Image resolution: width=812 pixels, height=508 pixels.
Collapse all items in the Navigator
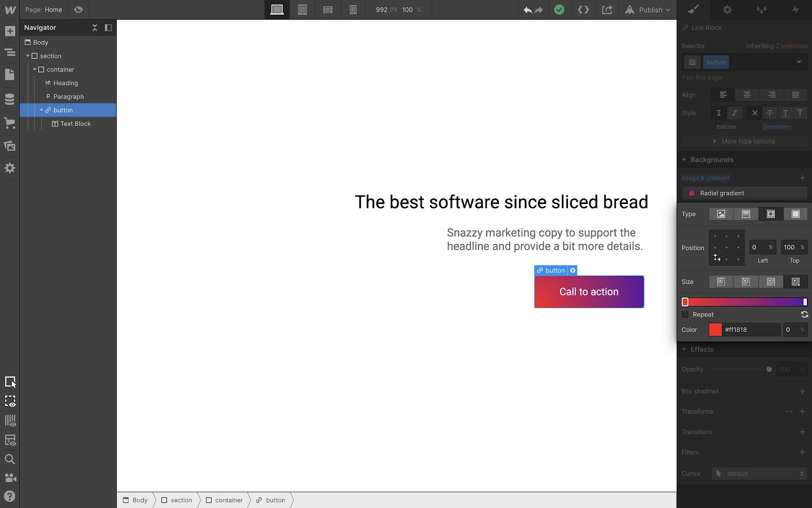point(94,27)
